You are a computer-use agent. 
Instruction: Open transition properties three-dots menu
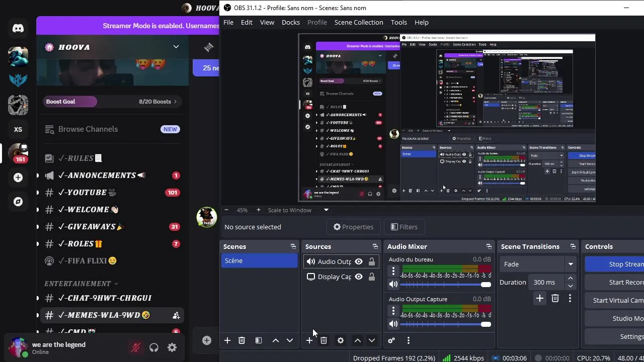pyautogui.click(x=570, y=298)
